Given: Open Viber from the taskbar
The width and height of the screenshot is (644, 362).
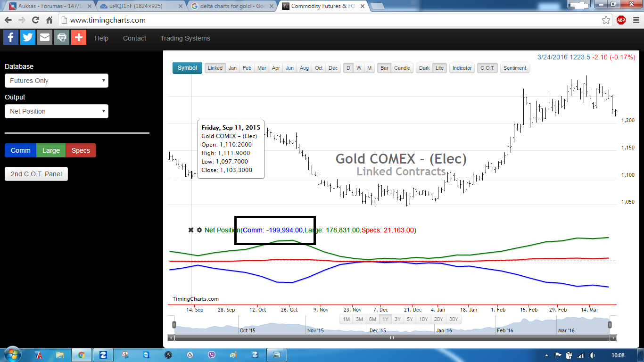Looking at the screenshot, I should pos(212,354).
